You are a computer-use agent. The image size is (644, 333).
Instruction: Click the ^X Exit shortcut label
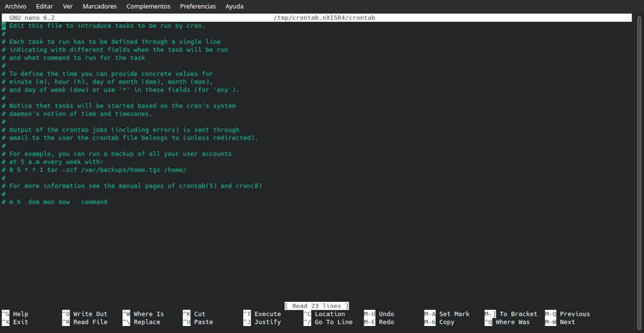(16, 322)
